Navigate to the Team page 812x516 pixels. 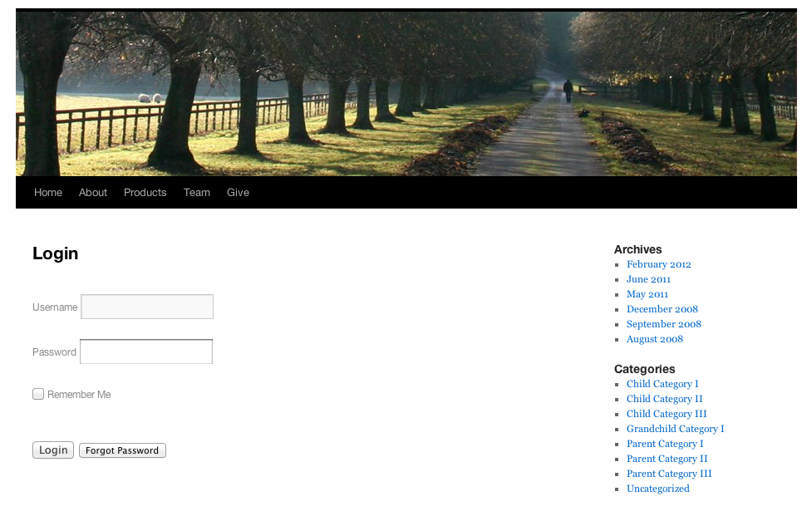196,192
